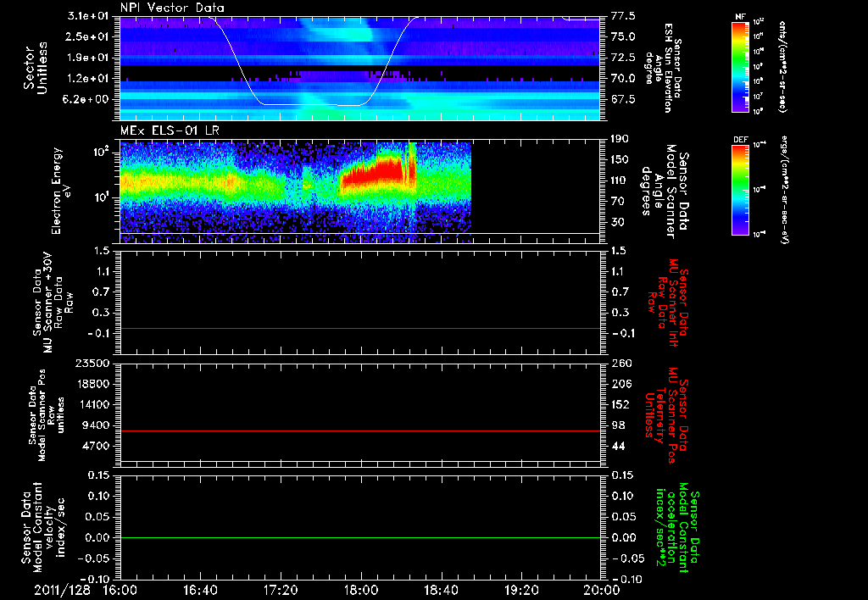Click the 16:40 time tick

coord(200,590)
